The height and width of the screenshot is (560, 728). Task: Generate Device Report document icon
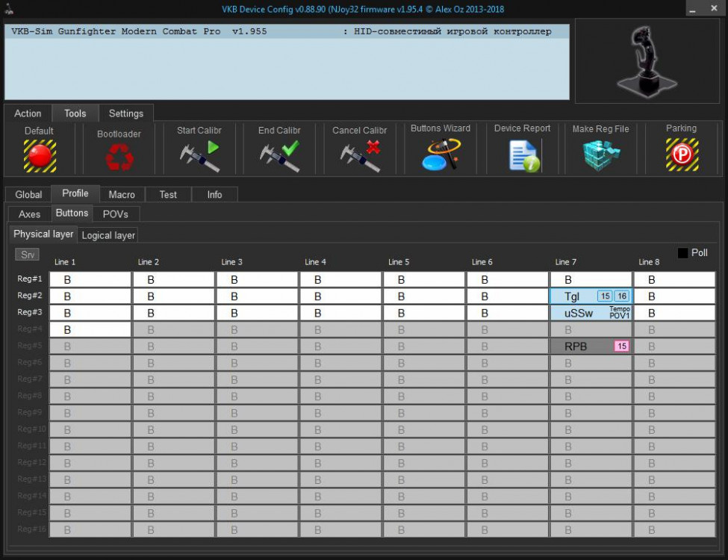click(x=523, y=155)
